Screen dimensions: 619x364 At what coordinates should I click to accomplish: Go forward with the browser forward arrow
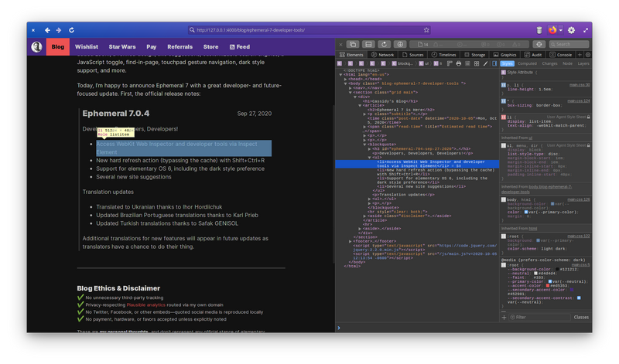59,30
